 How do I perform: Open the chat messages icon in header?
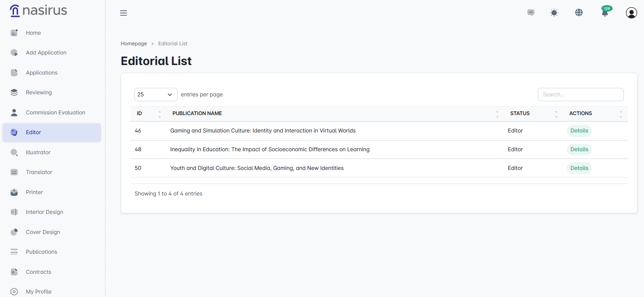coord(531,13)
